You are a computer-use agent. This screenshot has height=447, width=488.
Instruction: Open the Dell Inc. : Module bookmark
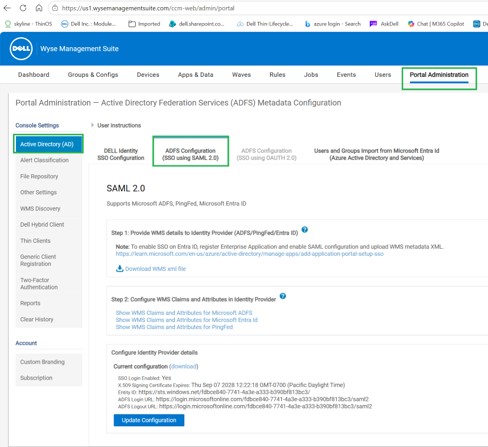88,24
